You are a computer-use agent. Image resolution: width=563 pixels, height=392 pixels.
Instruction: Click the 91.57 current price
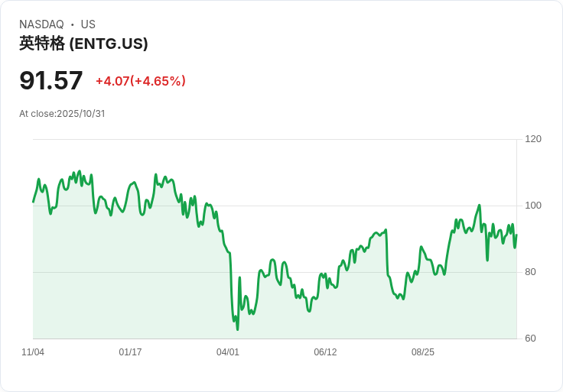pos(51,80)
